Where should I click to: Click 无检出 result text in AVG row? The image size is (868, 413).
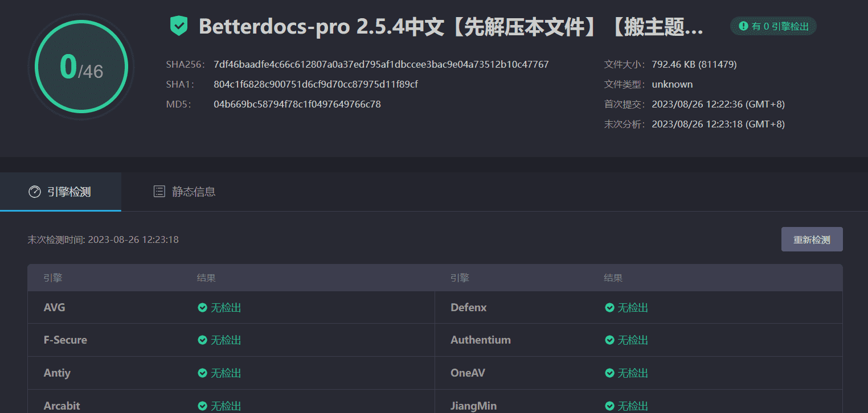pos(226,308)
